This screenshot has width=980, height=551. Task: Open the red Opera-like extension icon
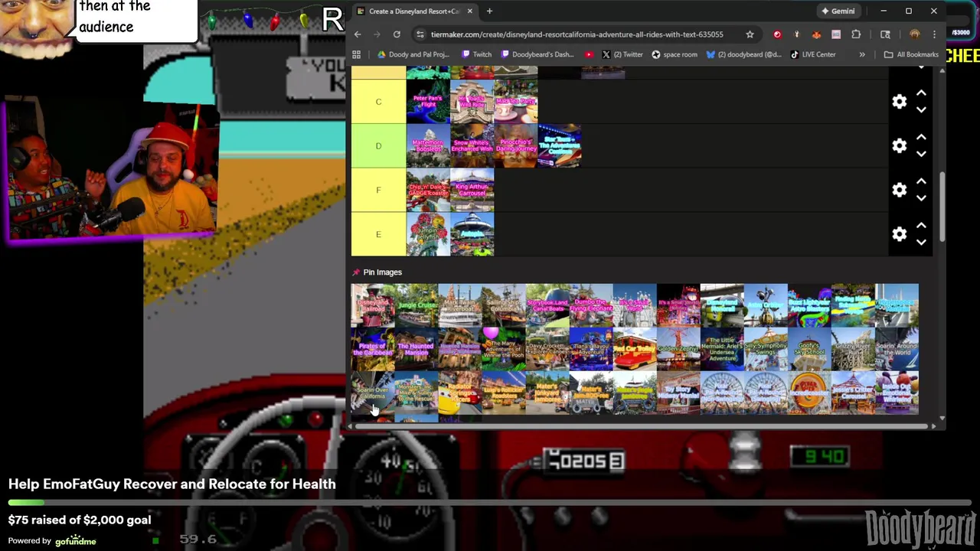pos(777,34)
